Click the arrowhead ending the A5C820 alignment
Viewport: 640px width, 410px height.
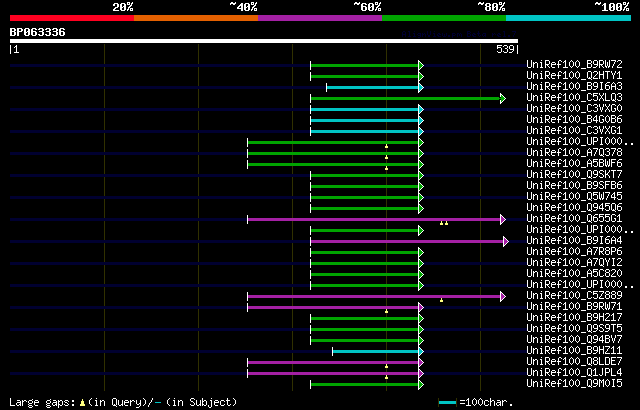(x=421, y=275)
